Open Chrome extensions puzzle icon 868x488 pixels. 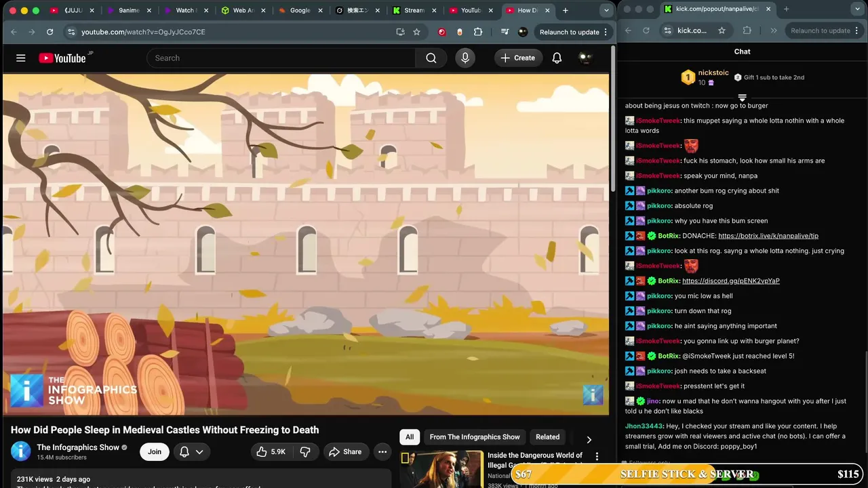click(478, 32)
